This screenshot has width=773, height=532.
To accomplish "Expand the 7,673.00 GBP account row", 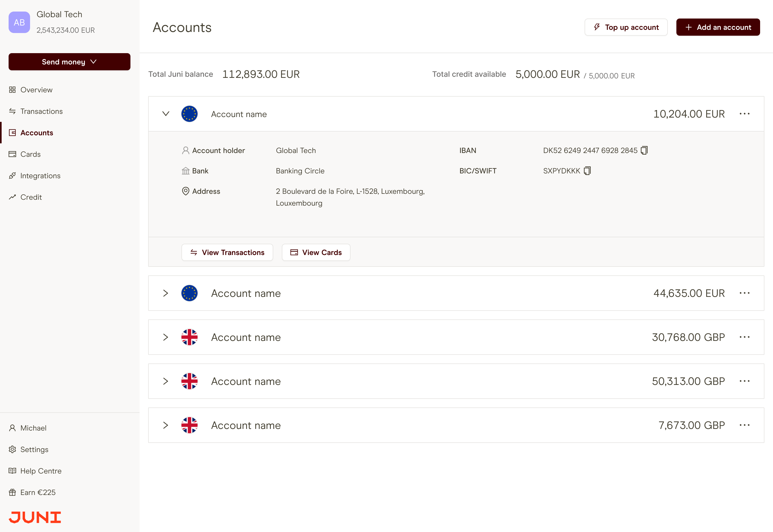I will [x=166, y=425].
